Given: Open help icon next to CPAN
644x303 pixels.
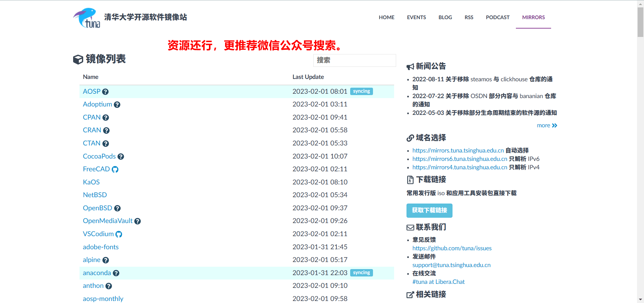Looking at the screenshot, I should point(106,118).
